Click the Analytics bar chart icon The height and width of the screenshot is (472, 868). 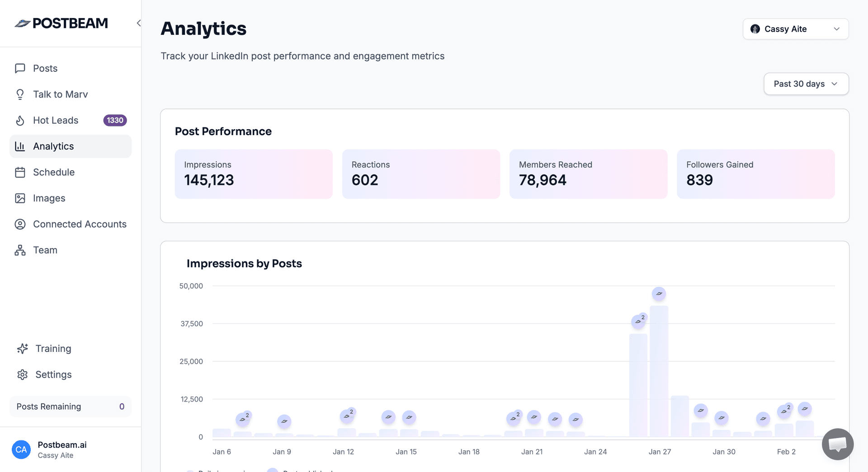(20, 146)
